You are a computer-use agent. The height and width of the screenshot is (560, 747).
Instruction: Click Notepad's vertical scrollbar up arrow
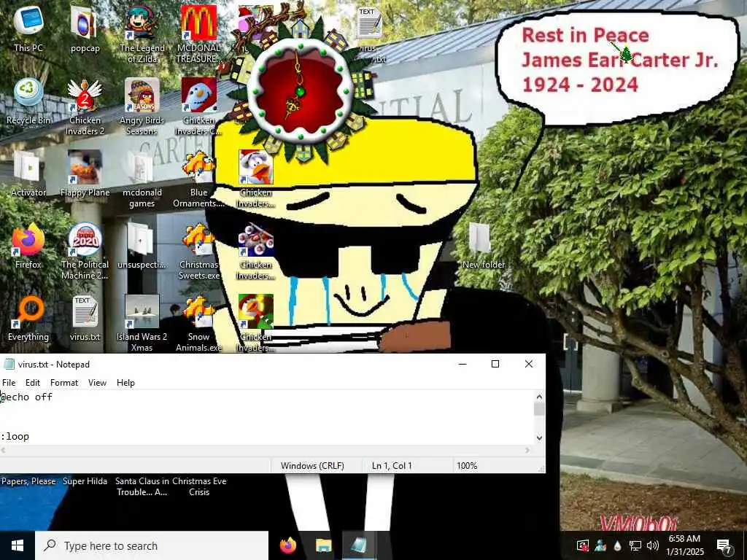coord(539,397)
